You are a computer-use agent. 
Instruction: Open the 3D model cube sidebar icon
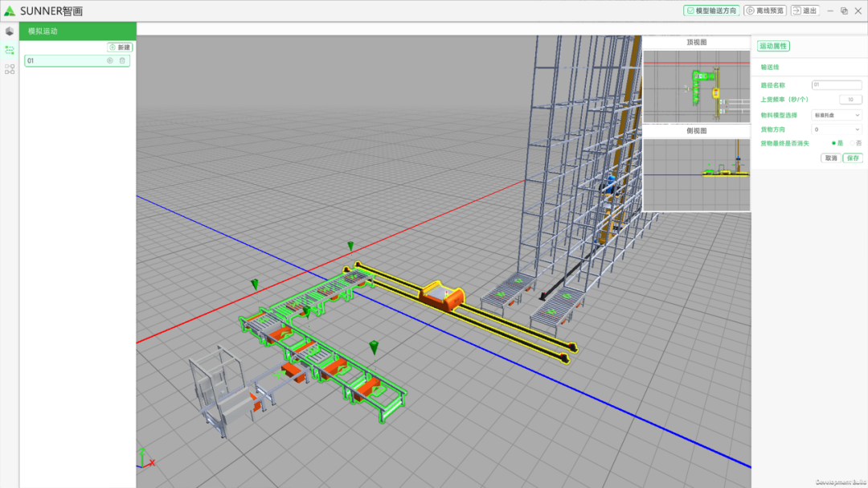(x=10, y=31)
